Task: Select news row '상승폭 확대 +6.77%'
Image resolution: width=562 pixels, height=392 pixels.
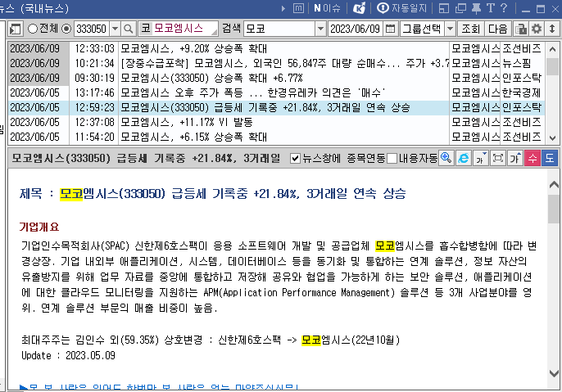Action: (x=276, y=78)
